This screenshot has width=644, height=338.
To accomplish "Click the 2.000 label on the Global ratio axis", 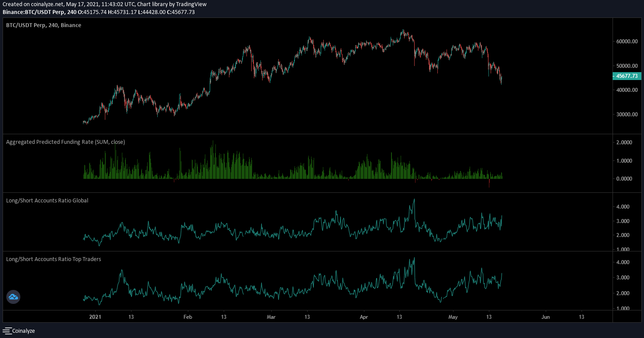I will (x=623, y=235).
